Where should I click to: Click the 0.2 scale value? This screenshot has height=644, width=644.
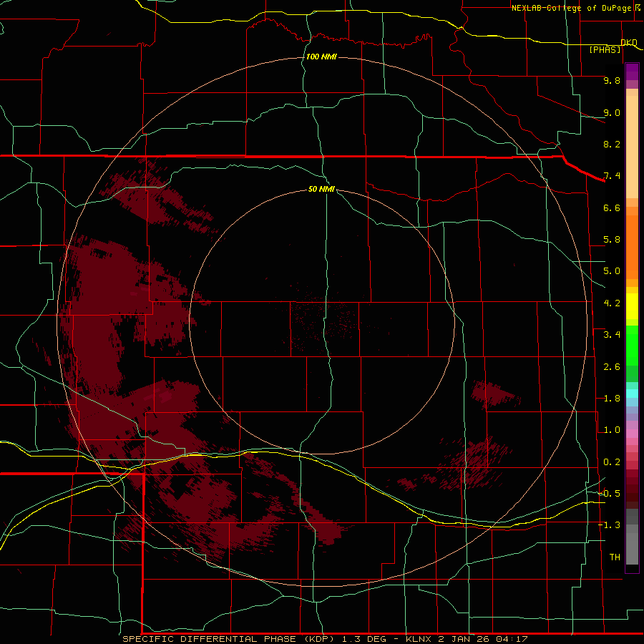click(612, 462)
